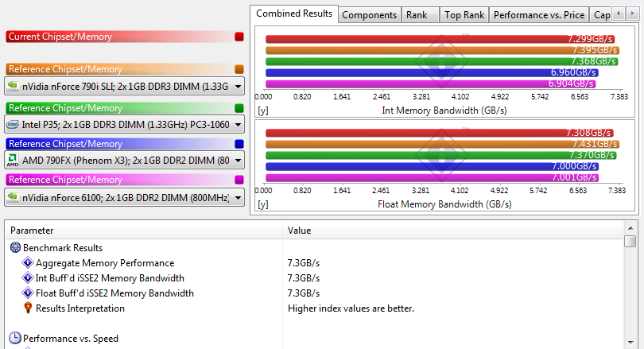The height and width of the screenshot is (349, 644).
Task: Open the nVidia nForce 790i SLI dropdown
Action: click(x=125, y=87)
